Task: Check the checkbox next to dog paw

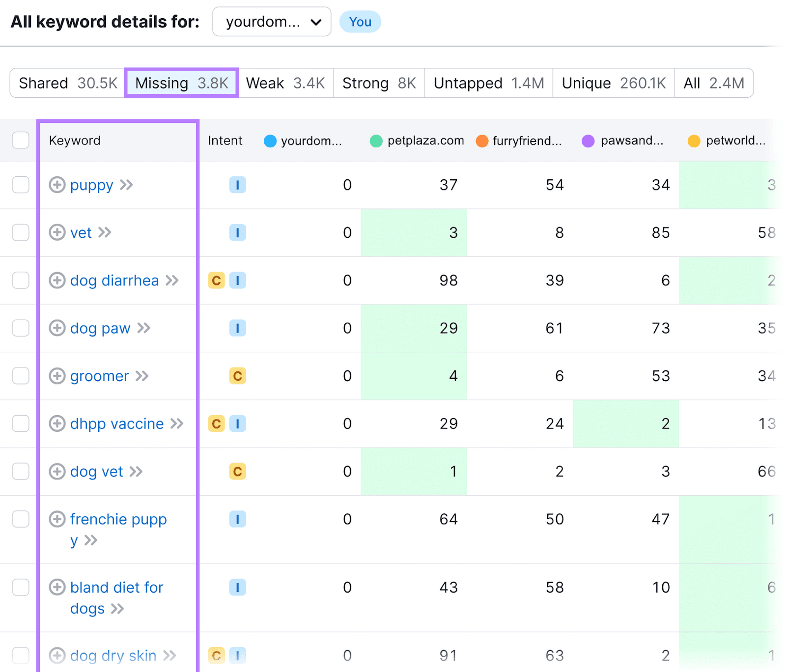Action: point(20,328)
